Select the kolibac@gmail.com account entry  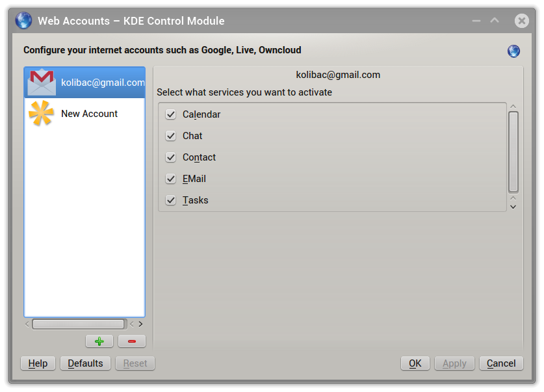coord(84,83)
